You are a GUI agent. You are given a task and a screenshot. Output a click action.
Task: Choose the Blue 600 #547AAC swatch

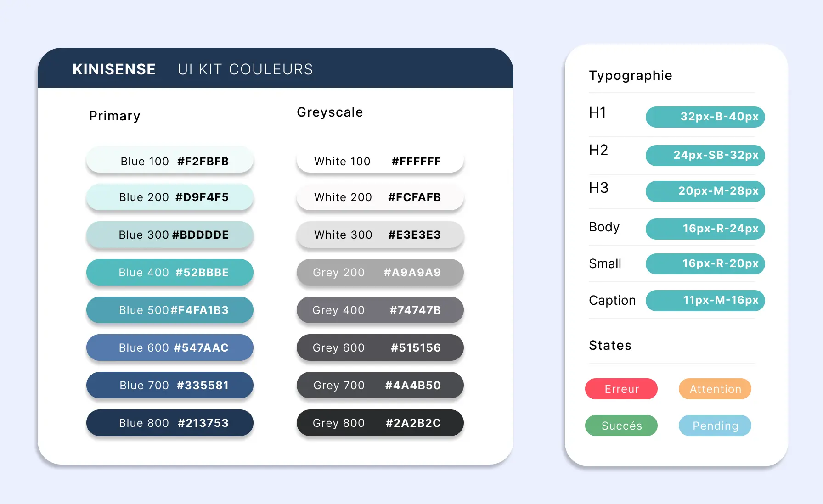(170, 348)
